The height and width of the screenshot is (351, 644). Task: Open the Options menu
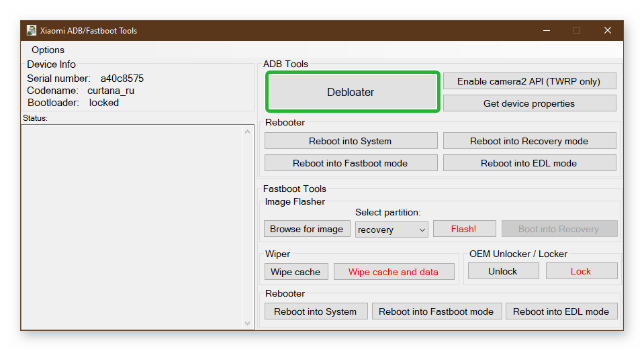tap(48, 50)
